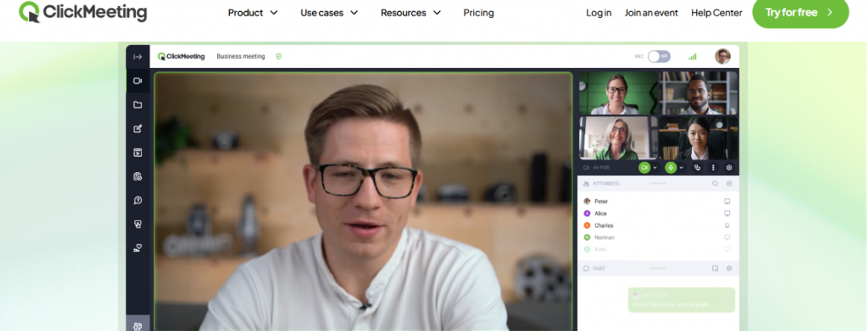Expand camera options arrow in AV pod

(x=655, y=168)
